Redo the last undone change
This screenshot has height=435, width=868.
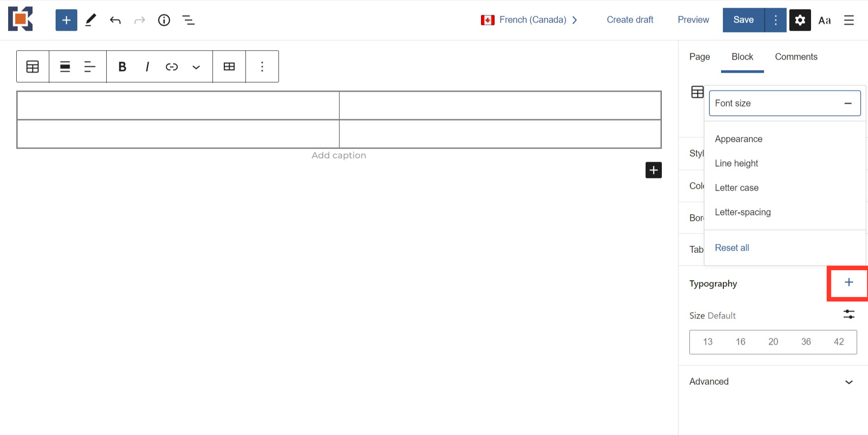140,20
